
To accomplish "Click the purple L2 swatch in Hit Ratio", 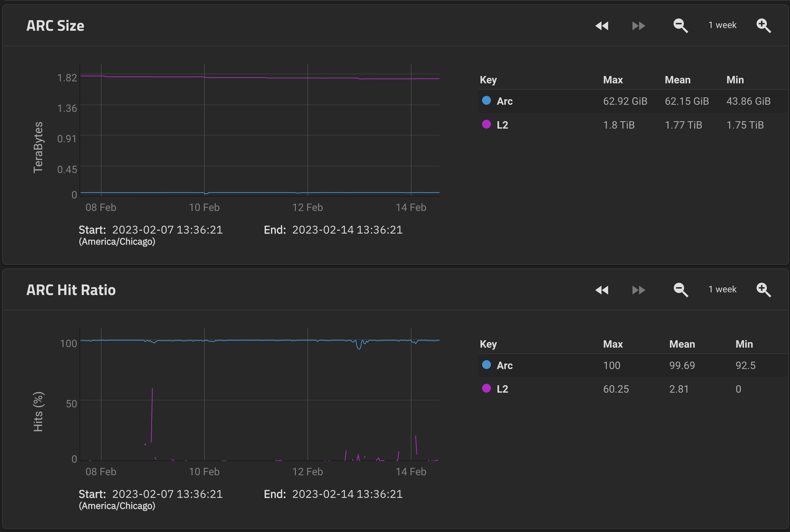I will click(x=486, y=388).
